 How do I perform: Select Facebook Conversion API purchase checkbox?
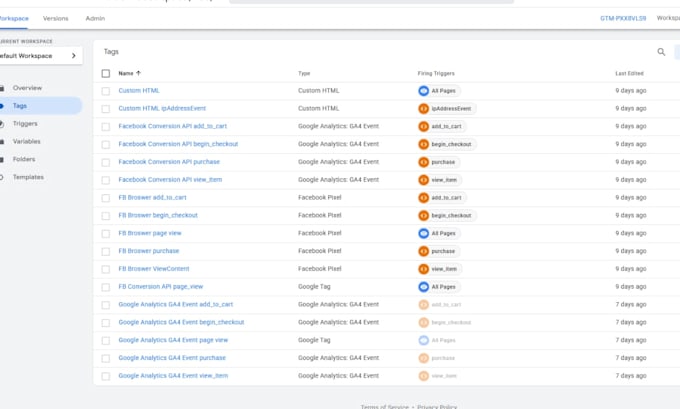click(x=106, y=162)
